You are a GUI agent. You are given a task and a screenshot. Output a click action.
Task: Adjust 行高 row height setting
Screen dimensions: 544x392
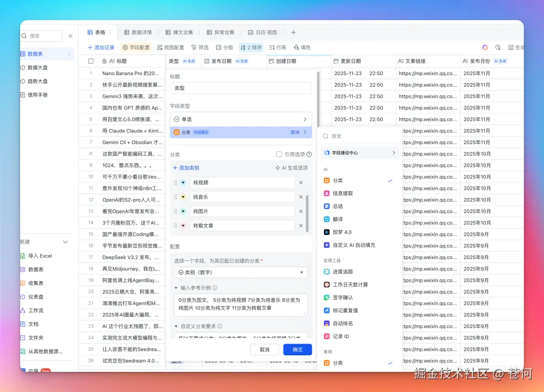[278, 48]
